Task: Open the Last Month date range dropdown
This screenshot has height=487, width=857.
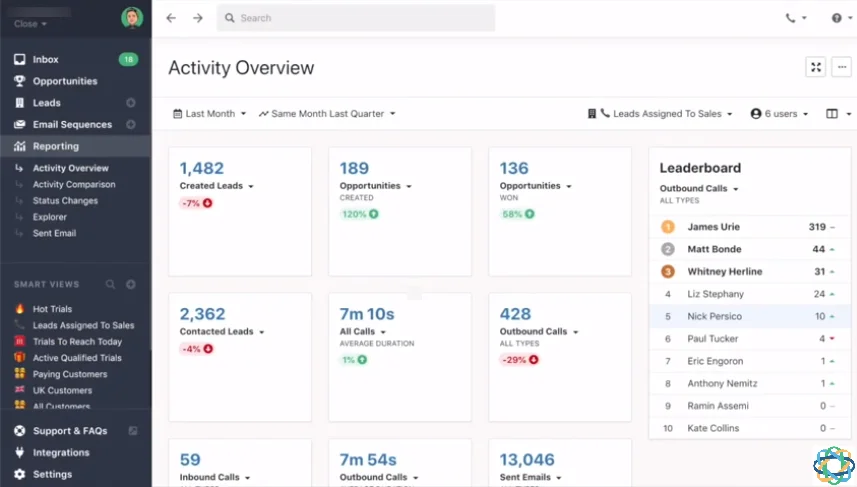Action: pos(209,114)
